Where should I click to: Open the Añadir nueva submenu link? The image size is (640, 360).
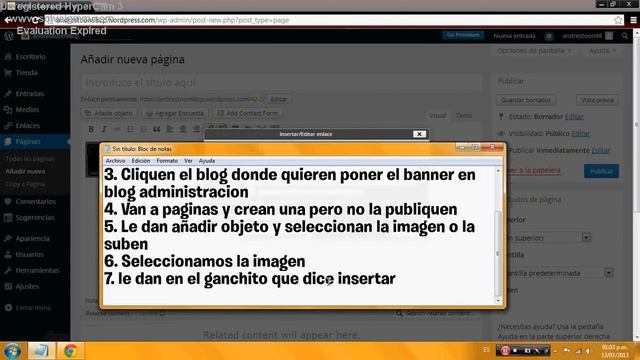pos(25,171)
